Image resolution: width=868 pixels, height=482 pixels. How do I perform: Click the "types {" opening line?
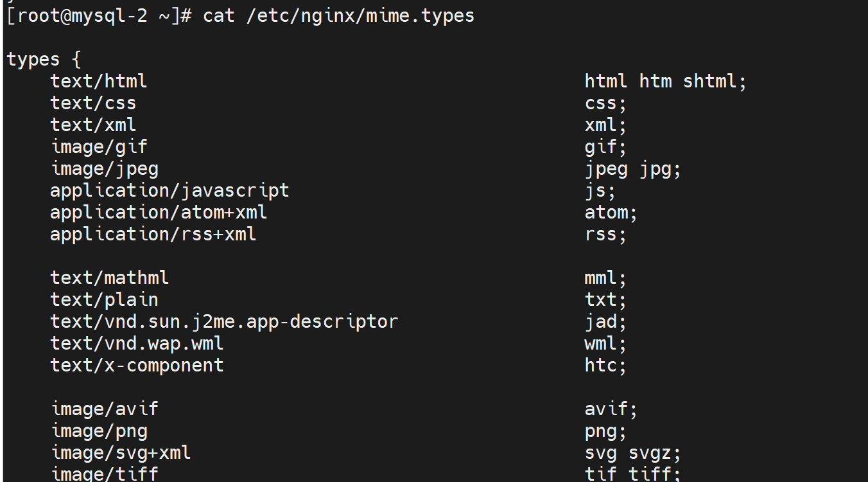click(44, 60)
